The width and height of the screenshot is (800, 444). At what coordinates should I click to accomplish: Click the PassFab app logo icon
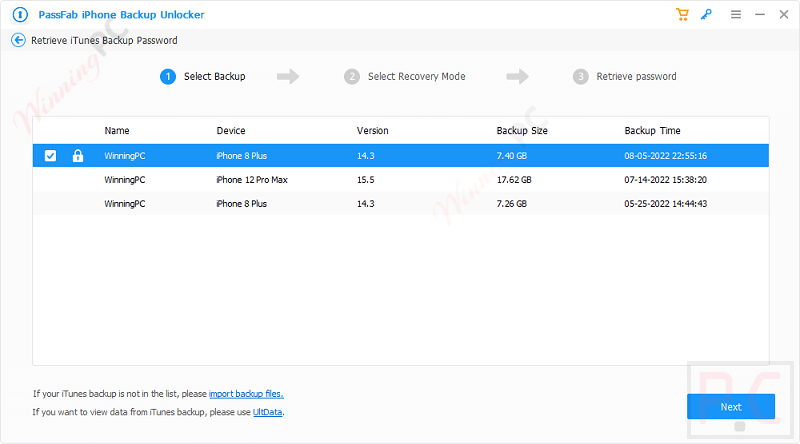pyautogui.click(x=20, y=15)
